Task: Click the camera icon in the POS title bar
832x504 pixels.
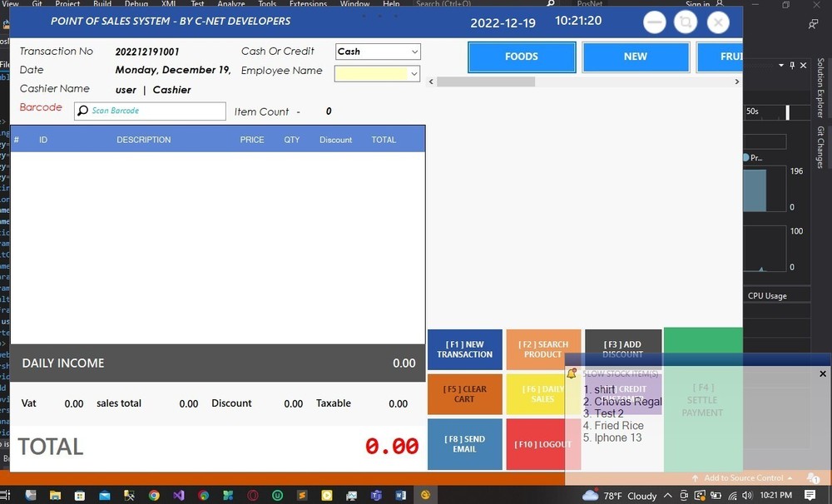Action: tap(686, 22)
